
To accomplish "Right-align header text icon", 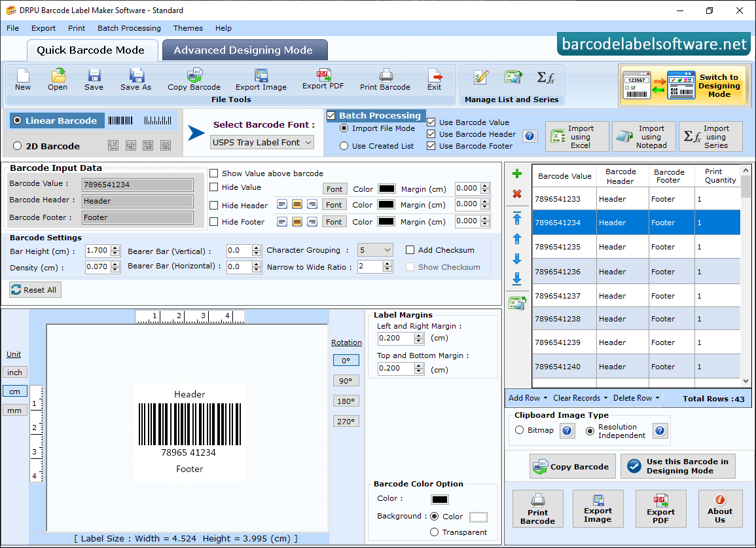I will 312,204.
